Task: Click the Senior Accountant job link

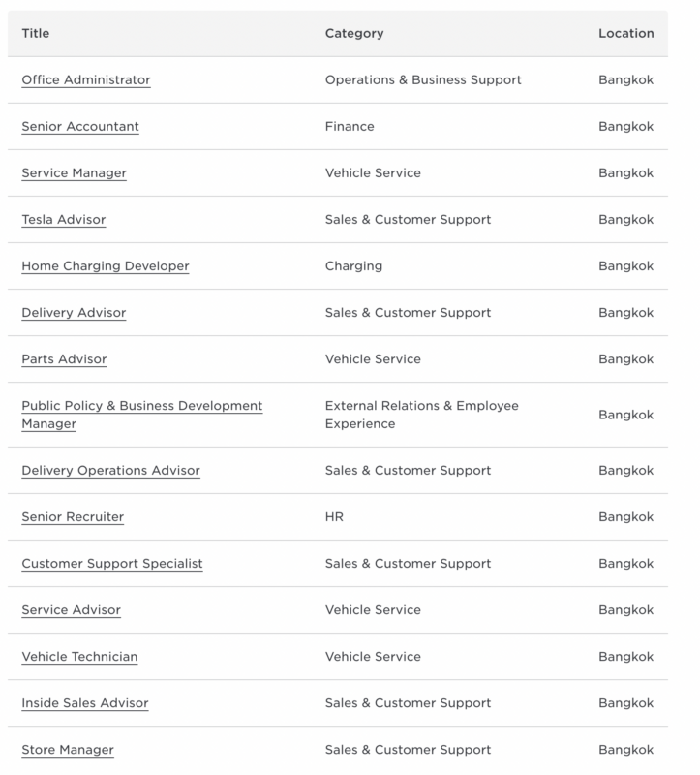Action: pos(80,127)
